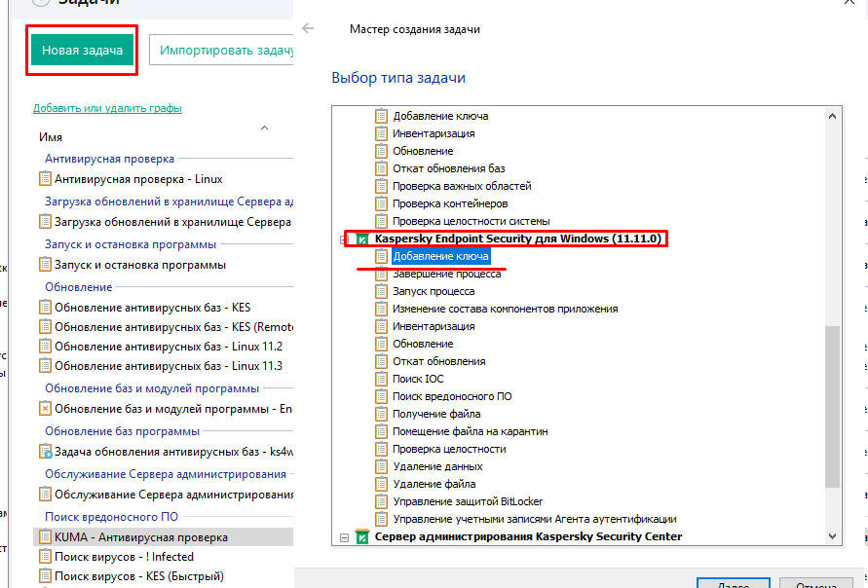Select Обновление антивирусных баз - KES (Remote)
This screenshot has width=868, height=588.
(173, 327)
